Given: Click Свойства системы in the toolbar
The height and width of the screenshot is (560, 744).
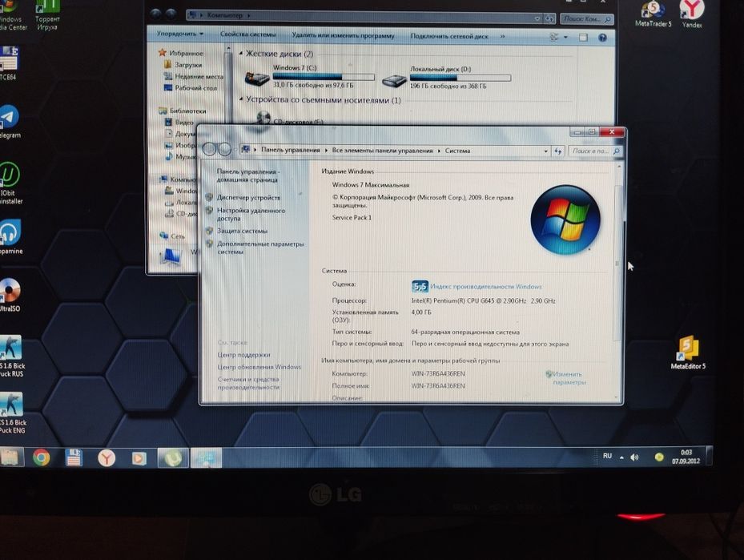Looking at the screenshot, I should pos(247,34).
